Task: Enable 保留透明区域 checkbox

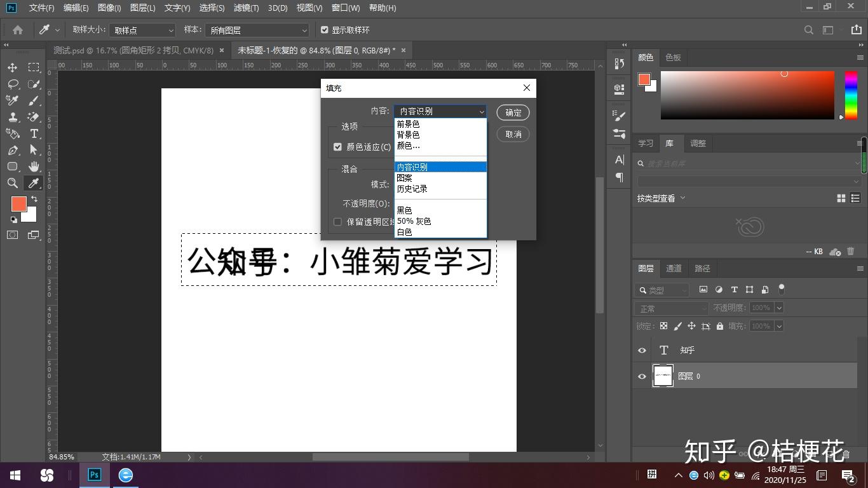Action: tap(337, 222)
